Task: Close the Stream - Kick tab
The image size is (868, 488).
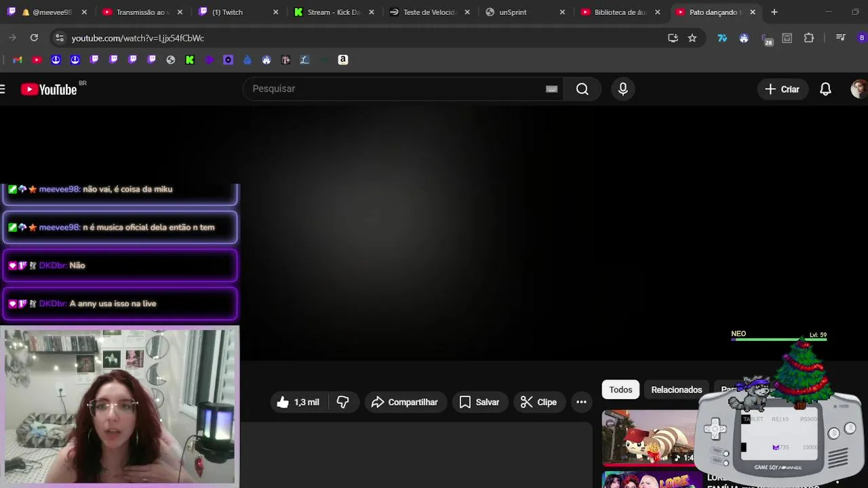Action: click(x=371, y=12)
